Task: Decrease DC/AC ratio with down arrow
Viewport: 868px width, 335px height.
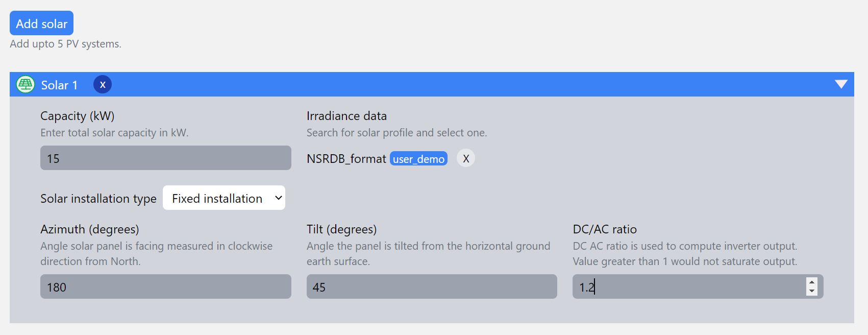Action: [811, 292]
